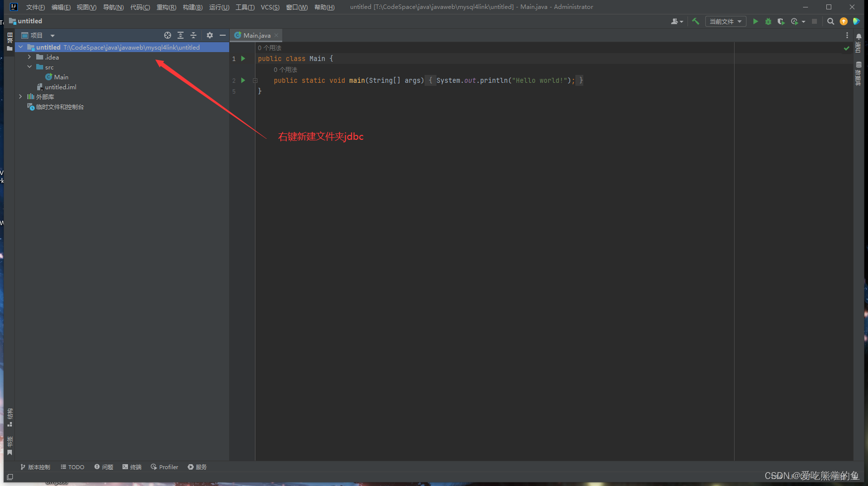This screenshot has width=868, height=486.
Task: Open the 代码(C) menu
Action: click(x=140, y=7)
